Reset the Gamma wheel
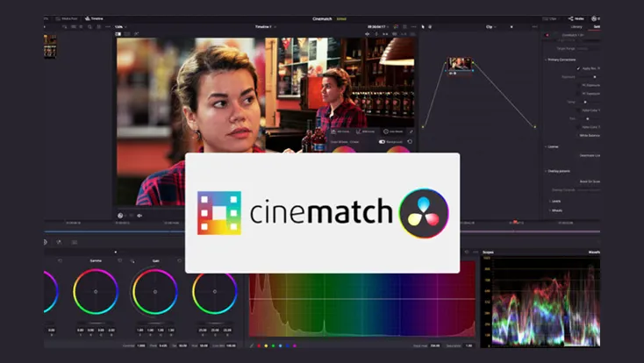 (x=119, y=260)
